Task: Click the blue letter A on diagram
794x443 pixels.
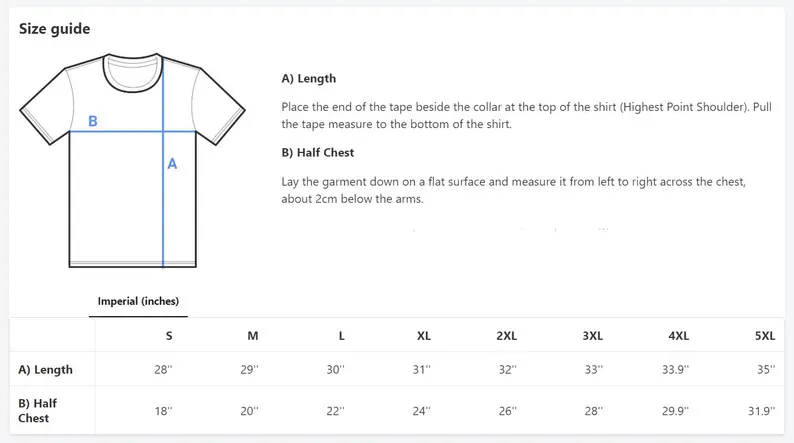Action: click(172, 164)
